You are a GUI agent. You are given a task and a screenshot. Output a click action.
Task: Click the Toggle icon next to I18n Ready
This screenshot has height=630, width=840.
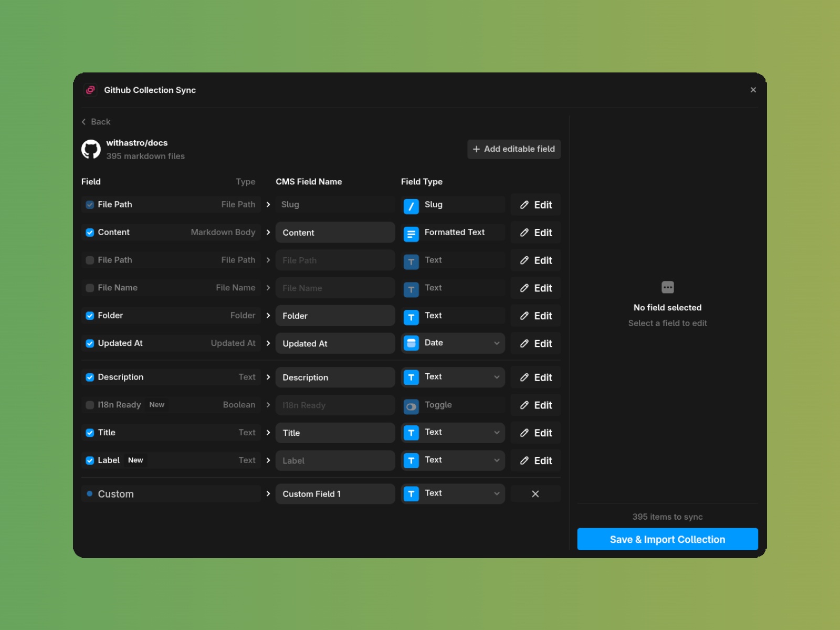[411, 407]
